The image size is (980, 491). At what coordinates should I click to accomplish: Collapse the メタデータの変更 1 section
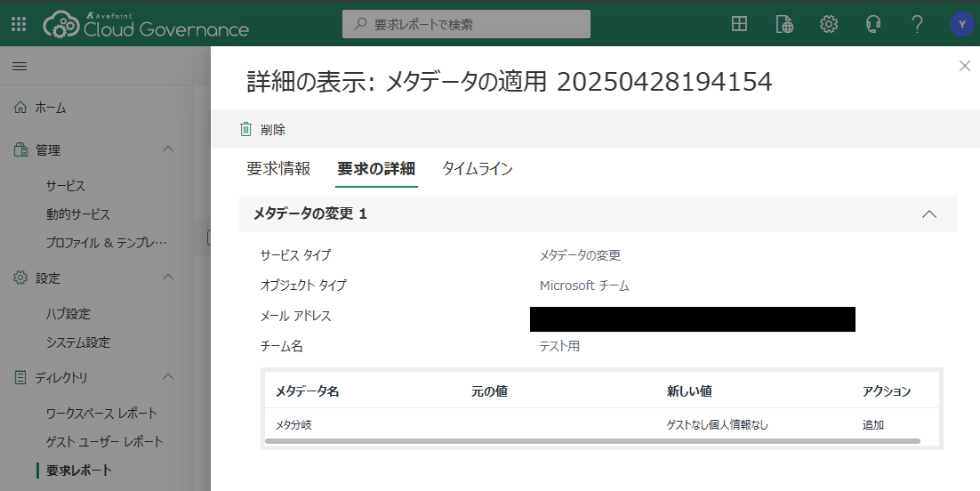[x=929, y=213]
